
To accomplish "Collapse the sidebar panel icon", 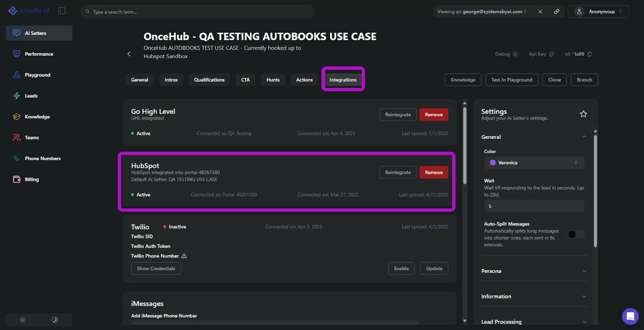I will [x=62, y=11].
